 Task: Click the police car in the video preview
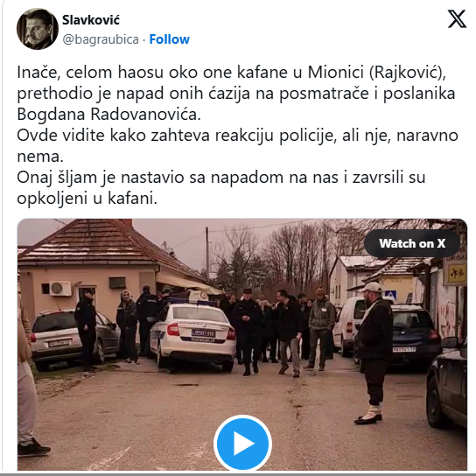pos(193,335)
